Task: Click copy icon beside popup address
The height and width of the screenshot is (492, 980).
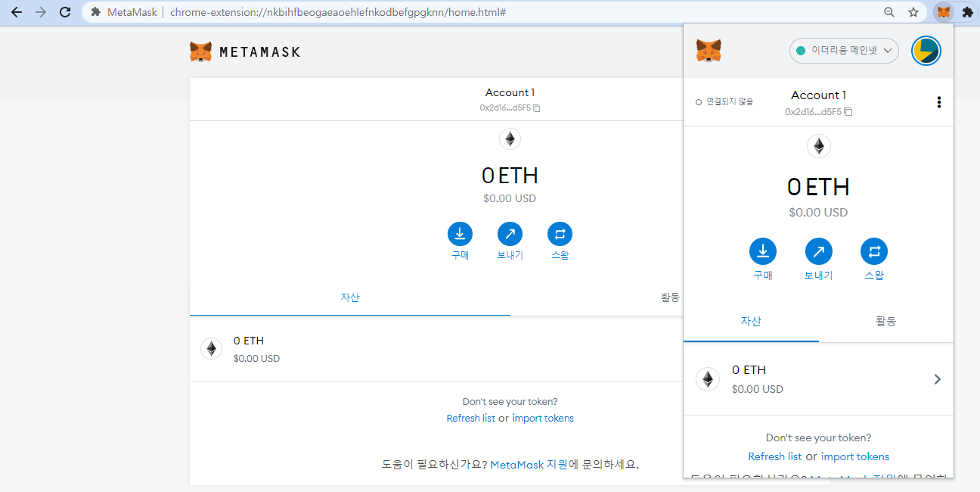Action: 848,111
